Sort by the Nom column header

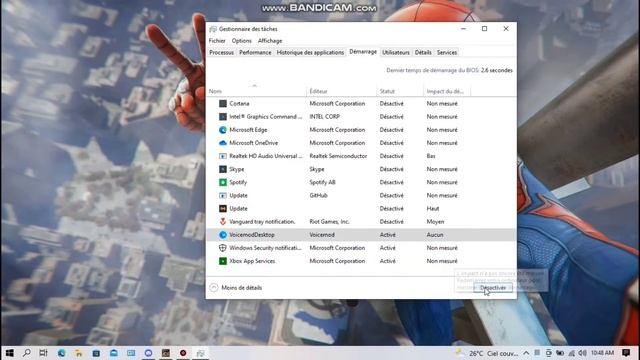tap(256, 91)
